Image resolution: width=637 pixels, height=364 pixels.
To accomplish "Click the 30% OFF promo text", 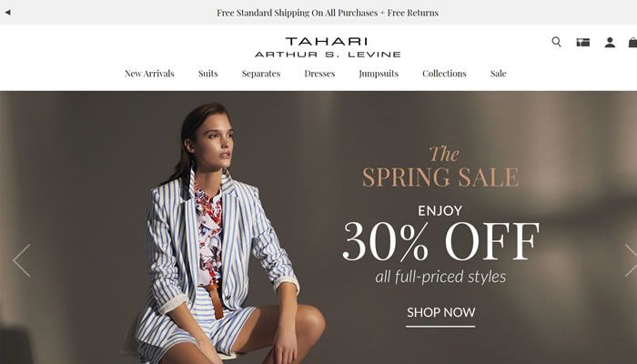I will point(440,241).
